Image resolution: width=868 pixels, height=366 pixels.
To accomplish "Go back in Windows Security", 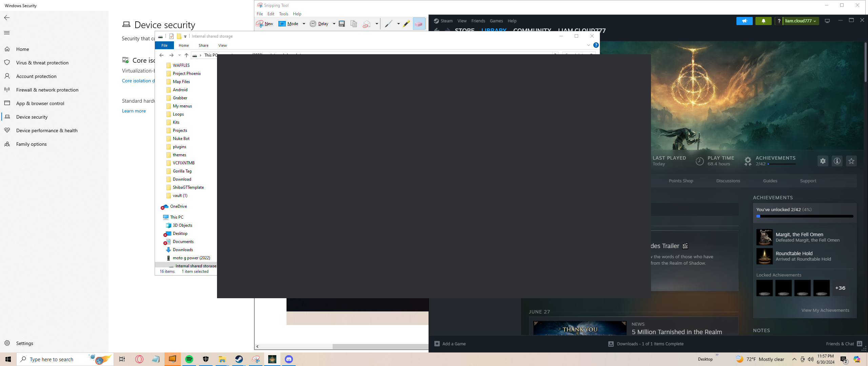I will tap(7, 18).
